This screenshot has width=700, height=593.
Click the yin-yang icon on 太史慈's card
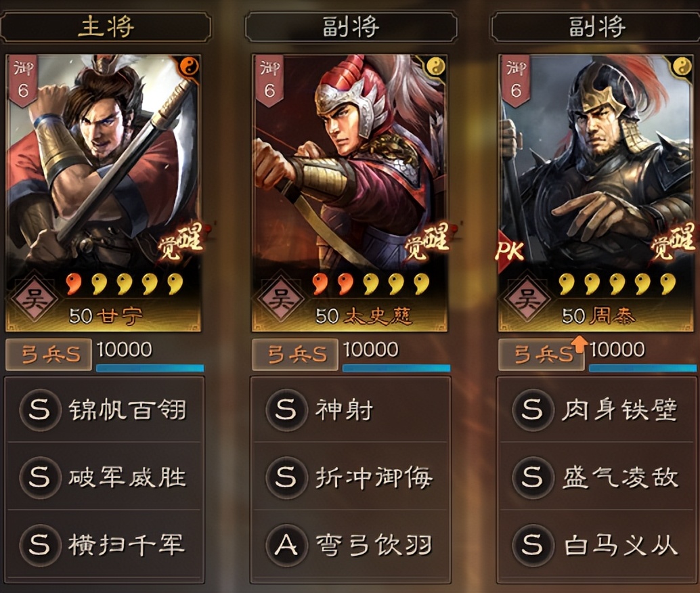[436, 66]
